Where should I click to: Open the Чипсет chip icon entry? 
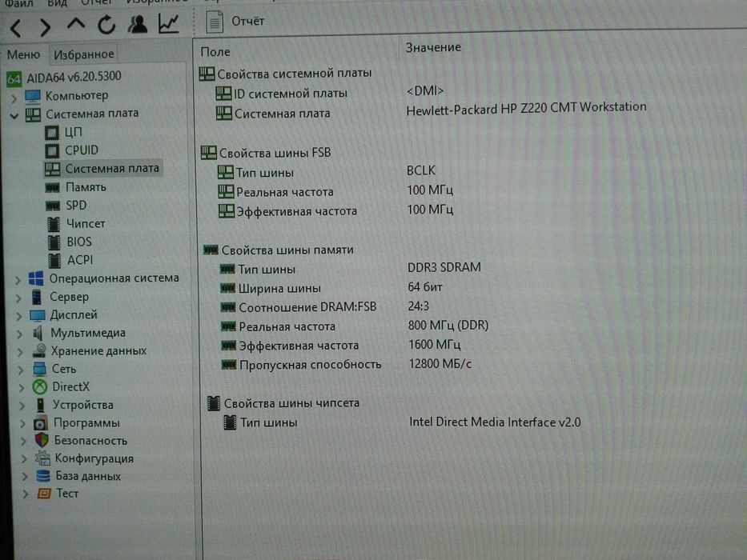point(54,224)
